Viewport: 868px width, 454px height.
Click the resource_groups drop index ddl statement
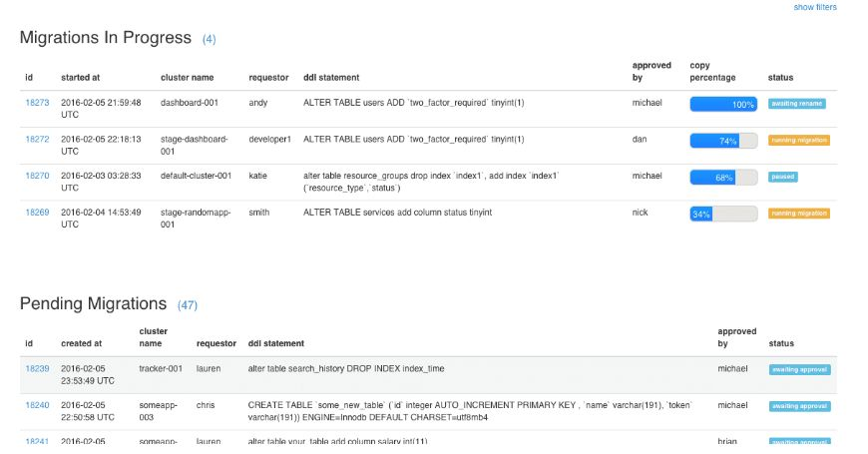click(431, 182)
